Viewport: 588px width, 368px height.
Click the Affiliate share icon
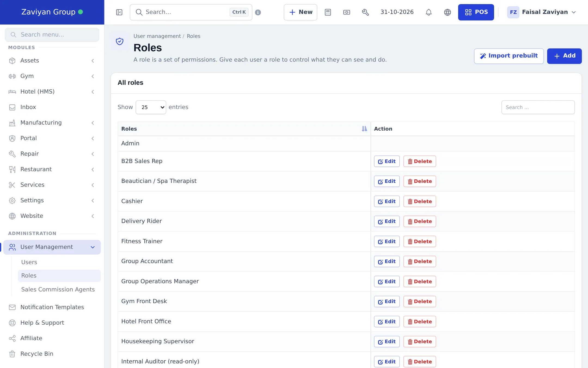[x=12, y=338]
